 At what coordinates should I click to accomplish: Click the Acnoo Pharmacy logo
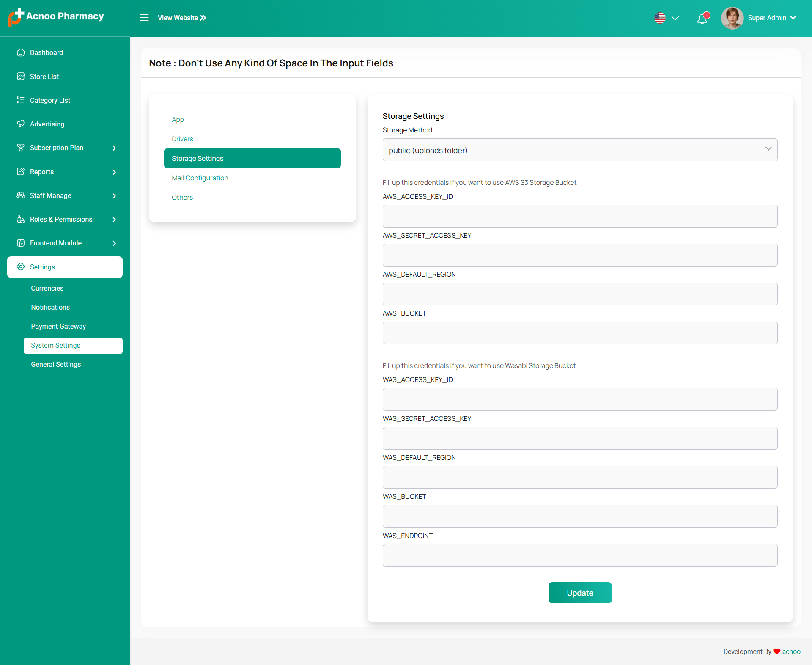(56, 17)
